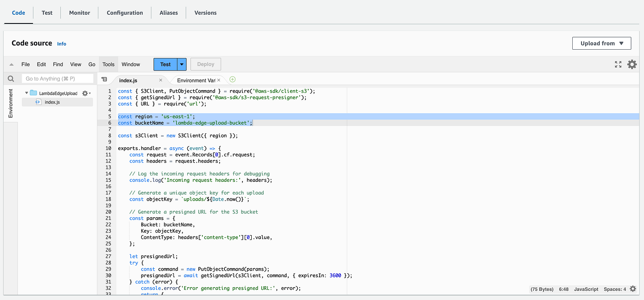Screen dimensions: 644x300
Task: Click the Info link beside Code source
Action: tap(62, 44)
